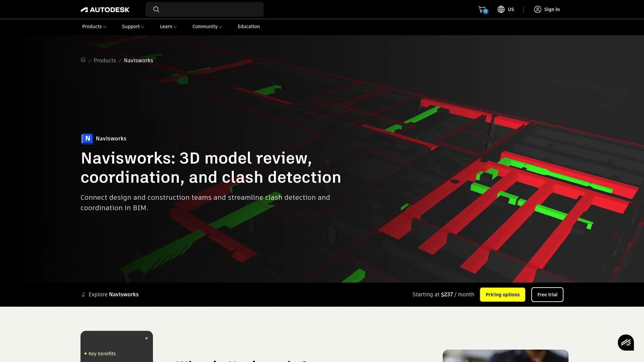Click Sign in
The width and height of the screenshot is (644, 362).
(552, 9)
